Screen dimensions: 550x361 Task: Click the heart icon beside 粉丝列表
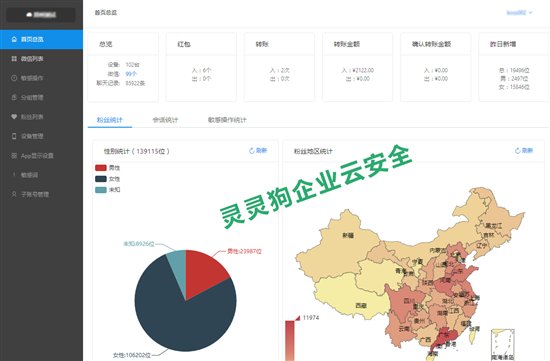click(14, 116)
